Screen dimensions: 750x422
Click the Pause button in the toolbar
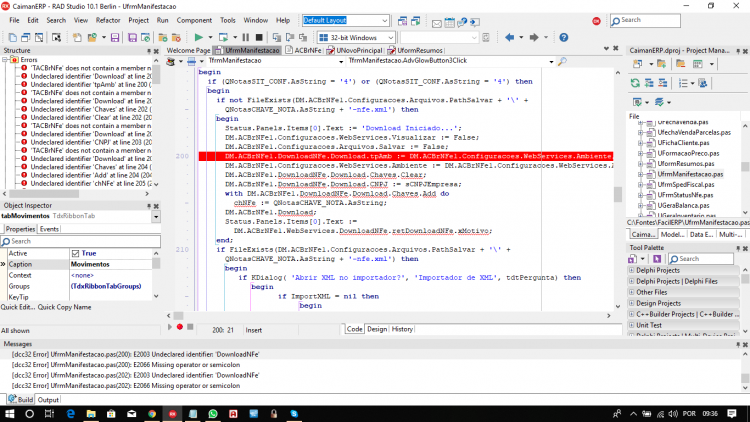(246, 37)
